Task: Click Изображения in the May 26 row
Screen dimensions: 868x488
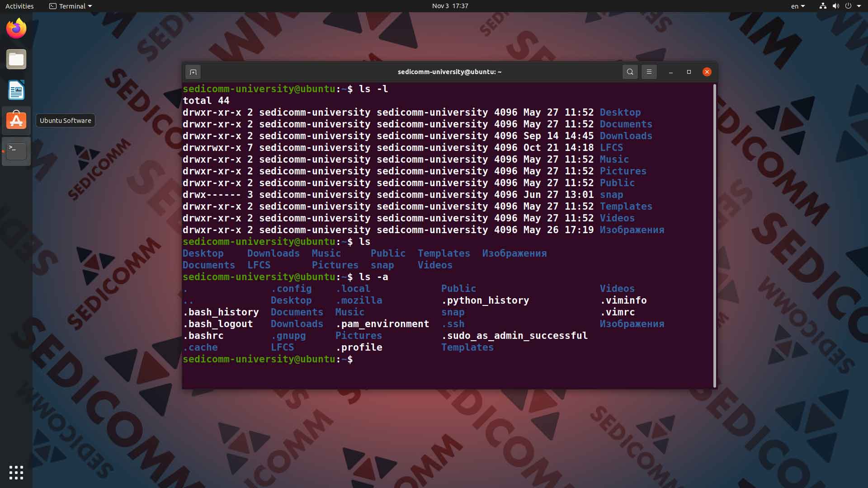Action: 632,230
